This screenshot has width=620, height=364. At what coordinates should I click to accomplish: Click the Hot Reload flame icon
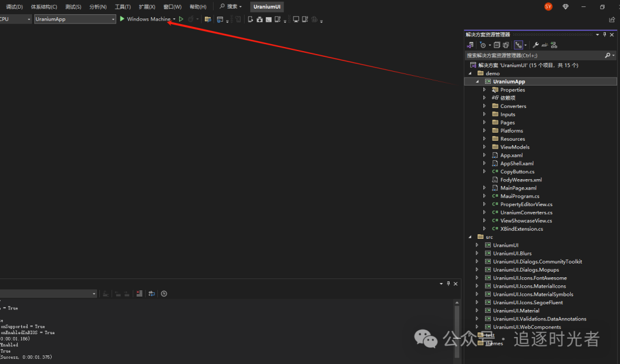(191, 19)
